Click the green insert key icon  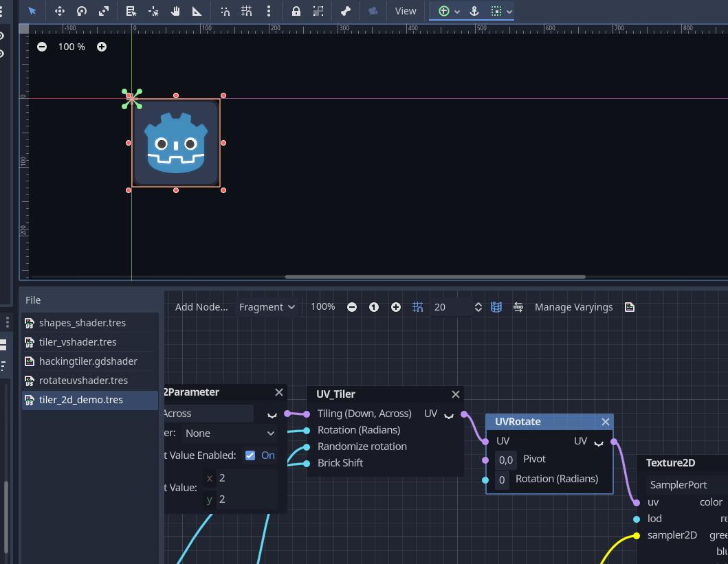444,11
